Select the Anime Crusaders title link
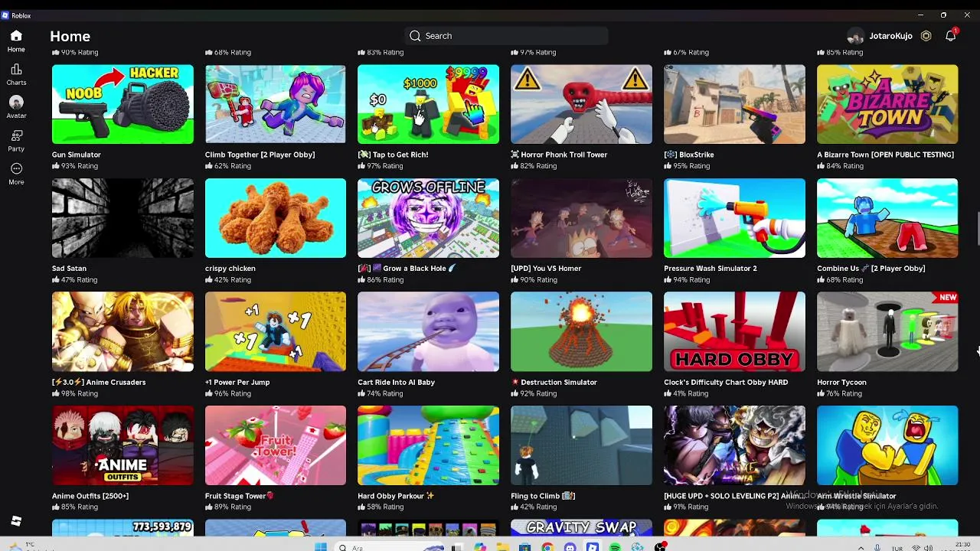Viewport: 980px width, 551px height. (x=99, y=382)
